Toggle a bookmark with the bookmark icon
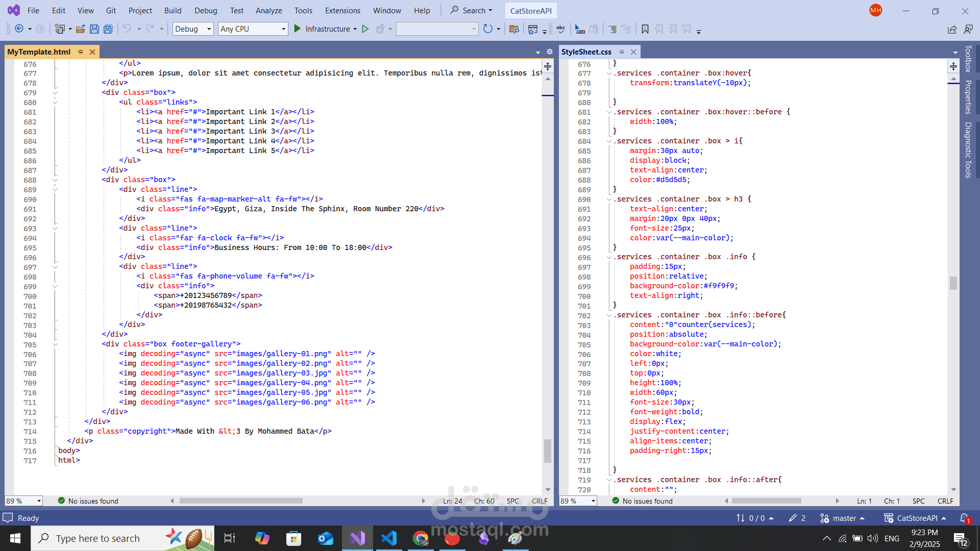 (x=645, y=29)
